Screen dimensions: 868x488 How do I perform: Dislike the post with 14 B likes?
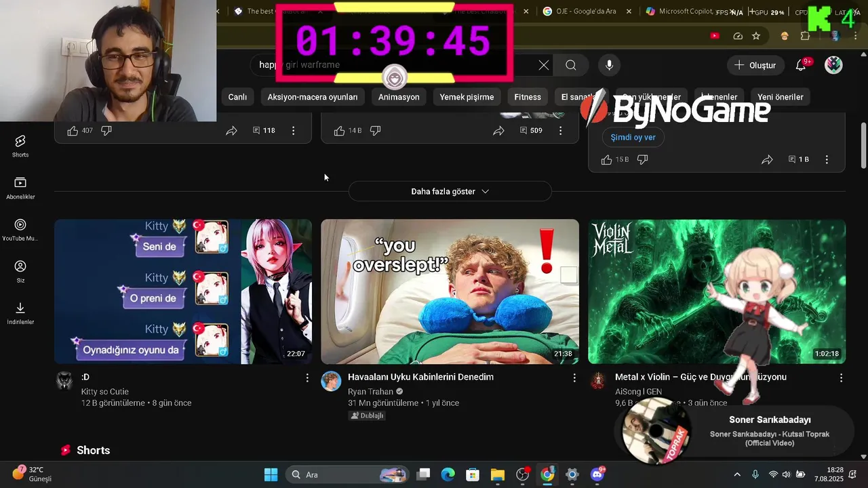[376, 131]
